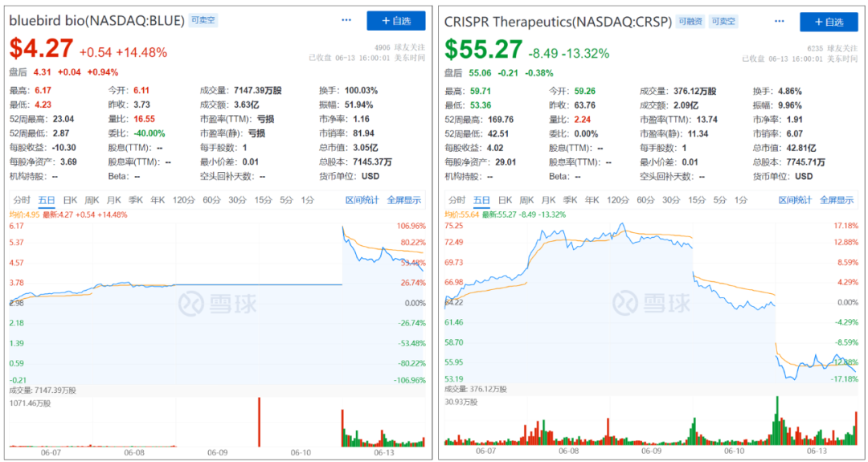The height and width of the screenshot is (462, 868).
Task: Open 全屏显示 for CRISPR Therapeutics chart
Action: click(837, 200)
